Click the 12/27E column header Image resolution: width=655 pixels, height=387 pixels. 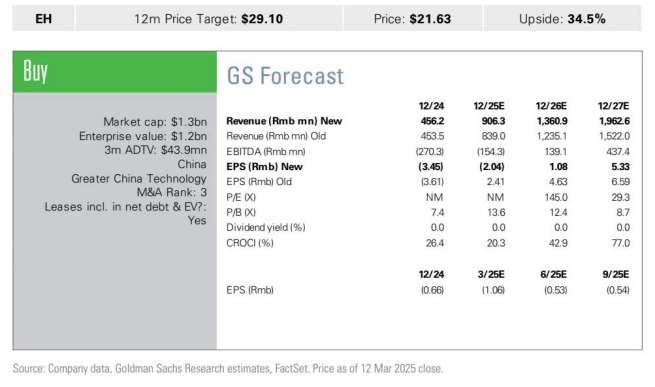[x=613, y=106]
